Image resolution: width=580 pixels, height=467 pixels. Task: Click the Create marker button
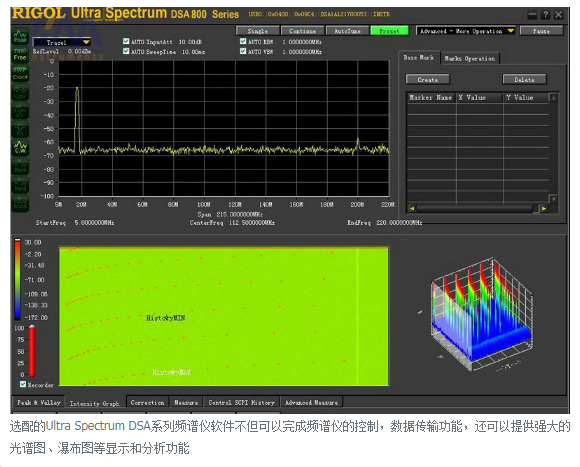click(428, 79)
